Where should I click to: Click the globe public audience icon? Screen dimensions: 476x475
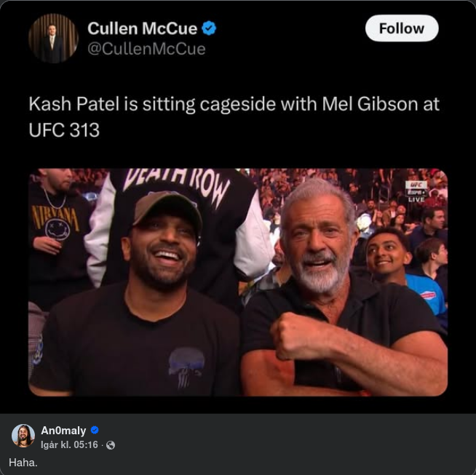[x=111, y=445]
